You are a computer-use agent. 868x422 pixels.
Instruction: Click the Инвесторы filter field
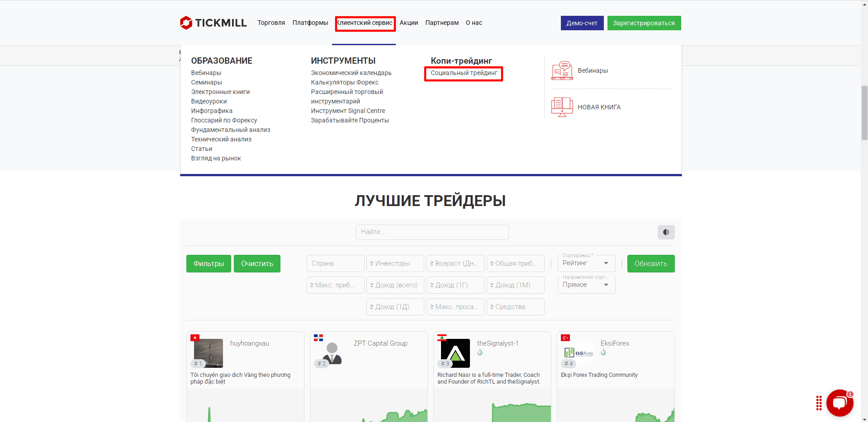[395, 263]
